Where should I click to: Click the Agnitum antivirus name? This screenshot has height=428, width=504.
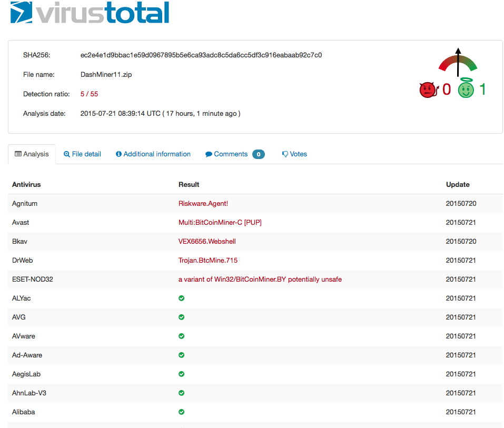tap(25, 204)
